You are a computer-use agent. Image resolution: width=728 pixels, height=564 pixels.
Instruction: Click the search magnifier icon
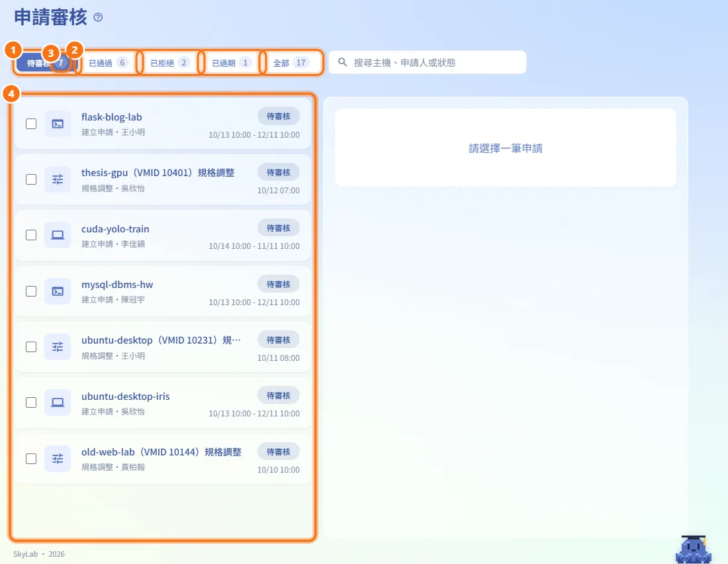[342, 62]
